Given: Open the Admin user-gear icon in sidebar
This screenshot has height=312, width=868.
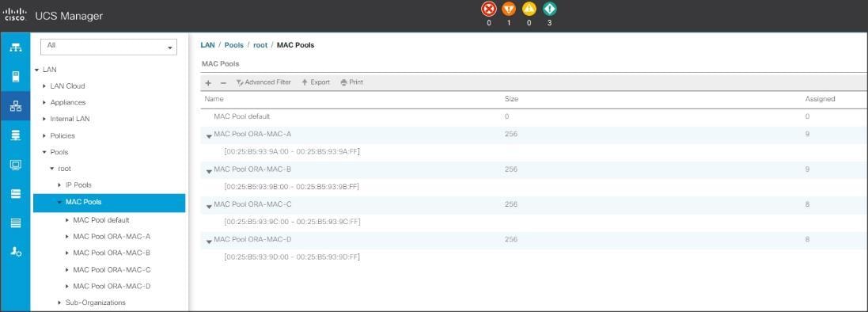Looking at the screenshot, I should (x=16, y=252).
